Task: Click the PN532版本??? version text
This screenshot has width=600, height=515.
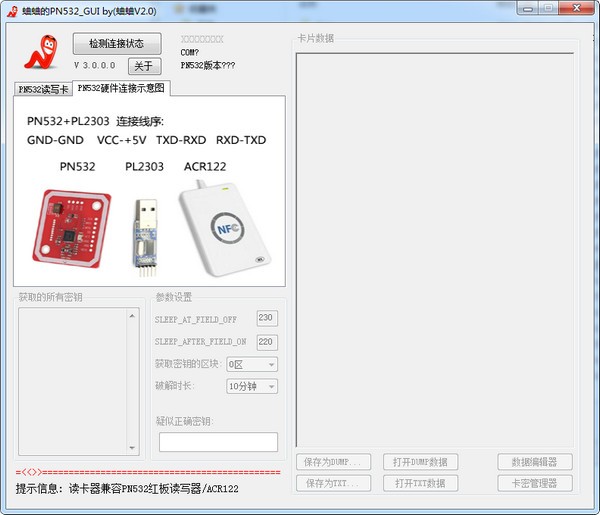Action: [208, 65]
